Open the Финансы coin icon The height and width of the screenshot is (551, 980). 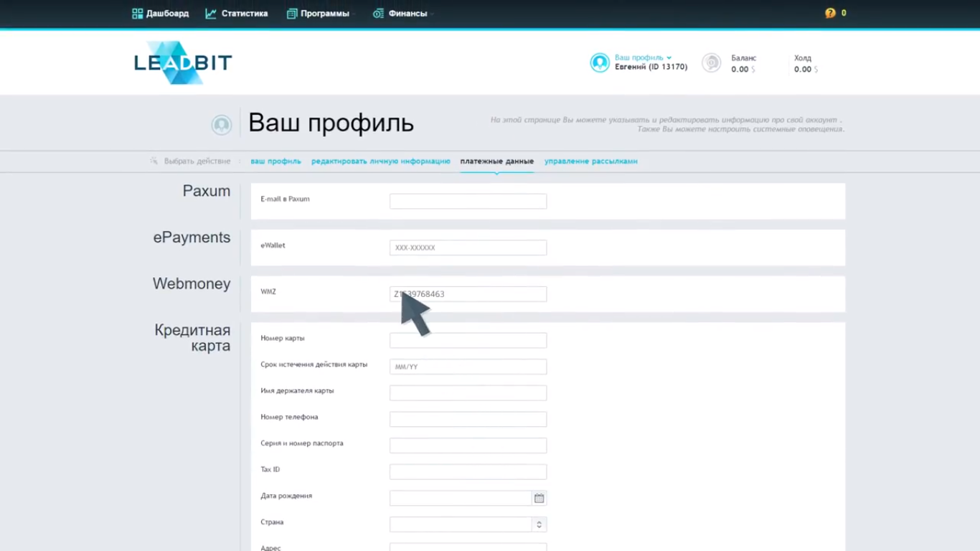point(378,13)
